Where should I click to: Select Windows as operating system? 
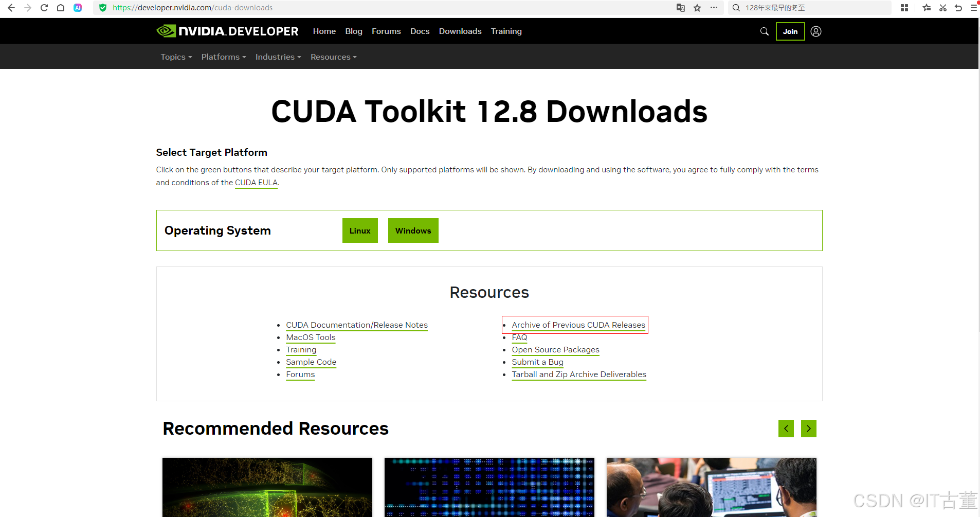[x=413, y=230]
